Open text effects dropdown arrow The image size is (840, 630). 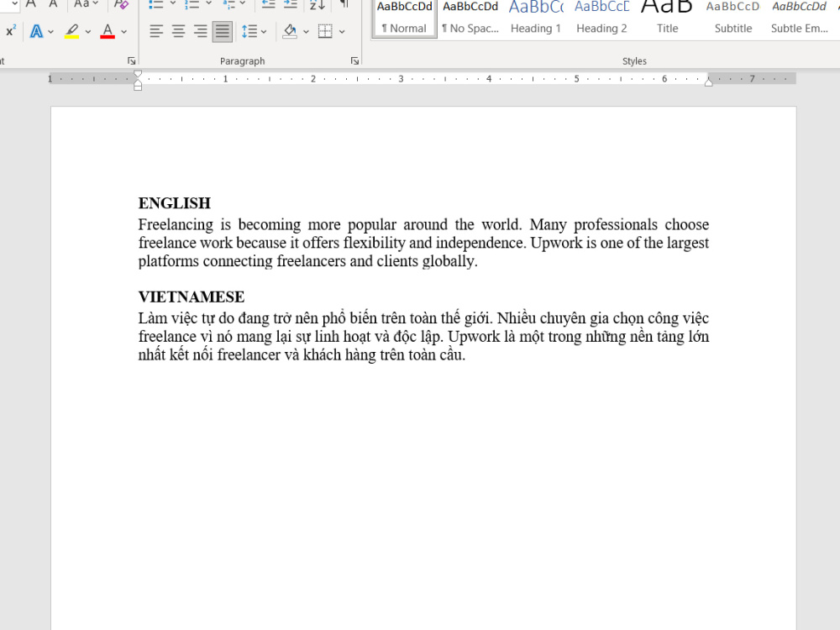click(51, 31)
